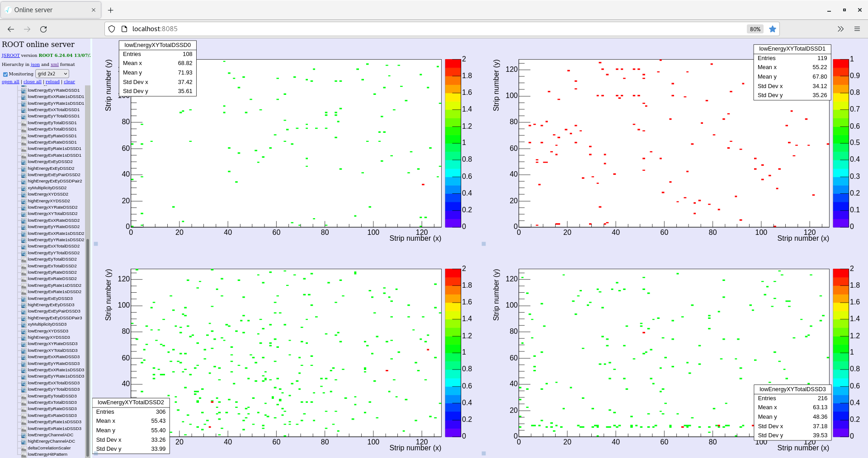Image resolution: width=868 pixels, height=458 pixels.
Task: Select lowEnergyEyYRate1sDSSD3 in the tree
Action: click(x=56, y=376)
